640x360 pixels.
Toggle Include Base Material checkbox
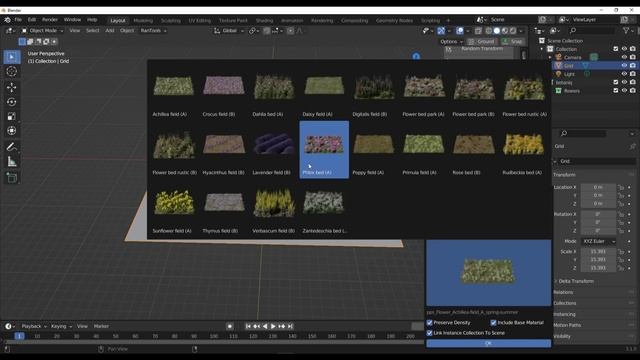[493, 322]
